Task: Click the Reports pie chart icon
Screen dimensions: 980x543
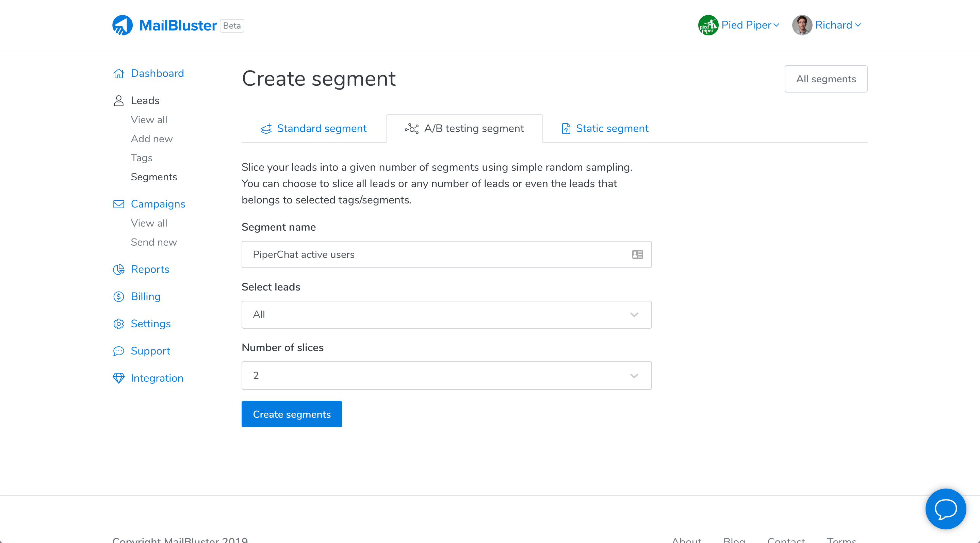Action: 119,269
